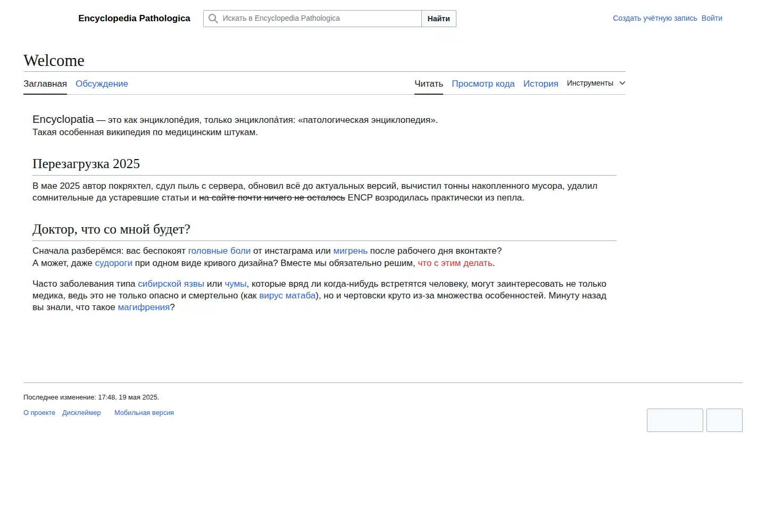Open the судороги article link
The height and width of the screenshot is (532, 766).
(113, 263)
